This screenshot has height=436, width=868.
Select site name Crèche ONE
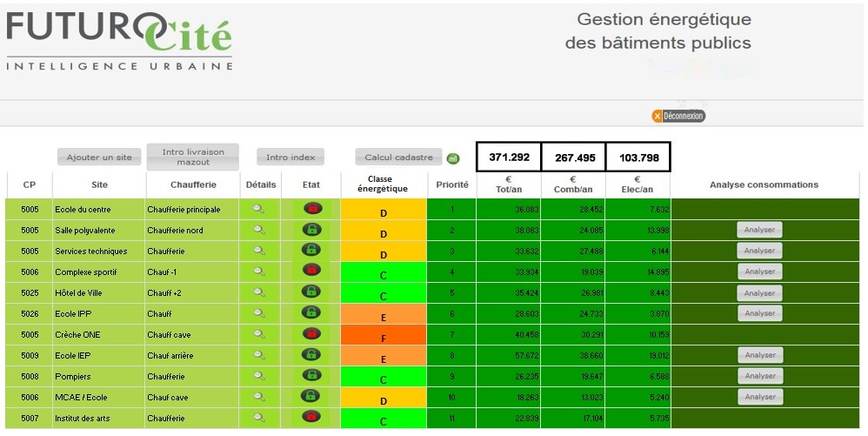[77, 335]
